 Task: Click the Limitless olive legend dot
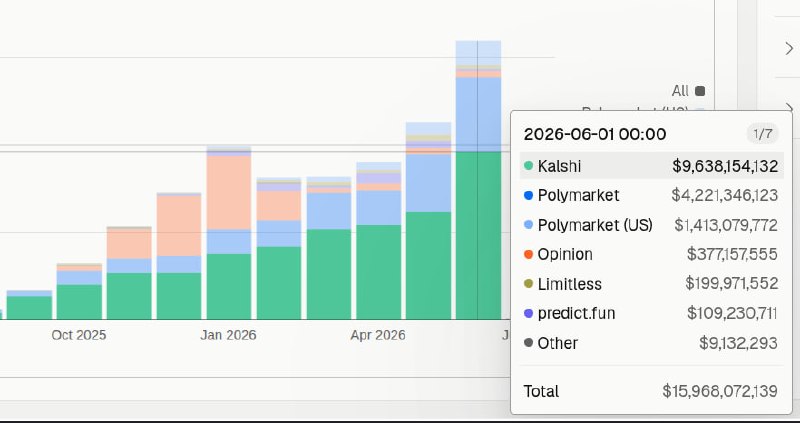(x=529, y=284)
